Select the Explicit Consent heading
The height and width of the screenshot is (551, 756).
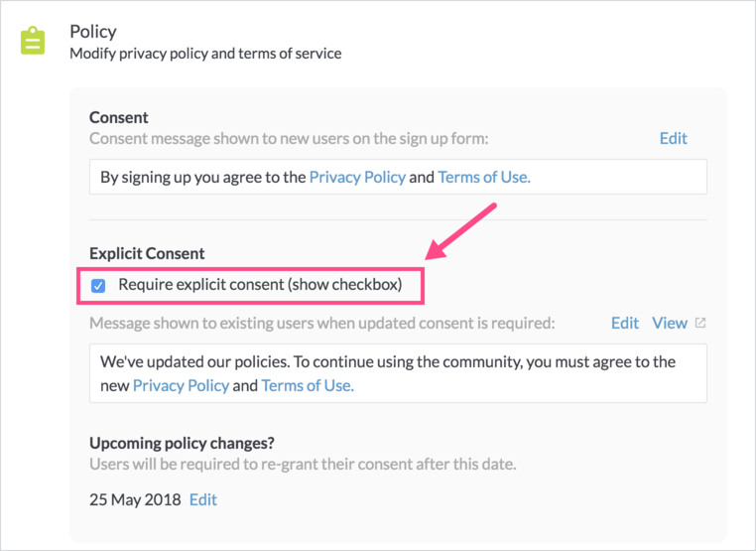coord(147,253)
